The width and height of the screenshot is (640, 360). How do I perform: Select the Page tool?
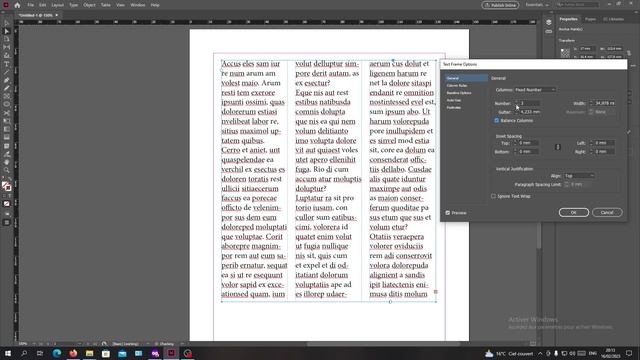coord(7,40)
